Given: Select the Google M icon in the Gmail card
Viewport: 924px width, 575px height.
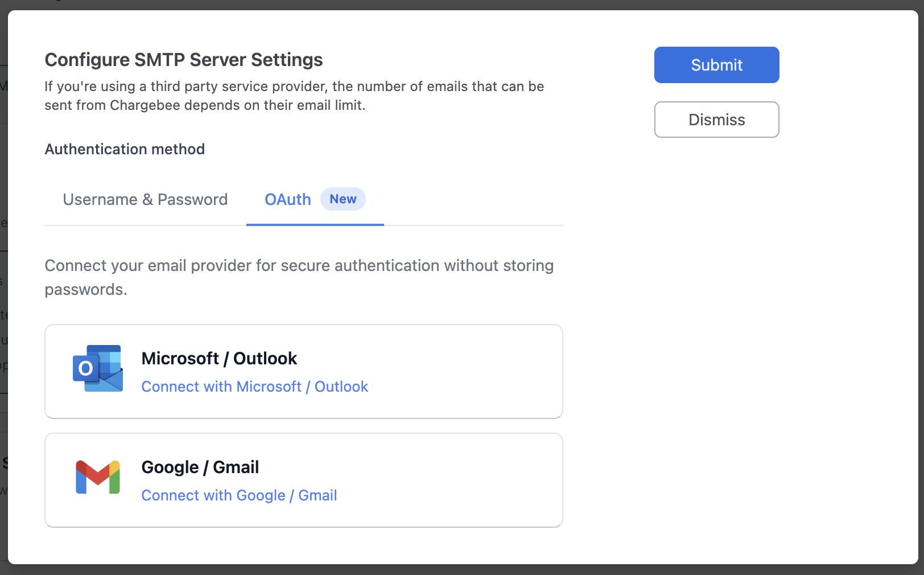Looking at the screenshot, I should tap(97, 477).
